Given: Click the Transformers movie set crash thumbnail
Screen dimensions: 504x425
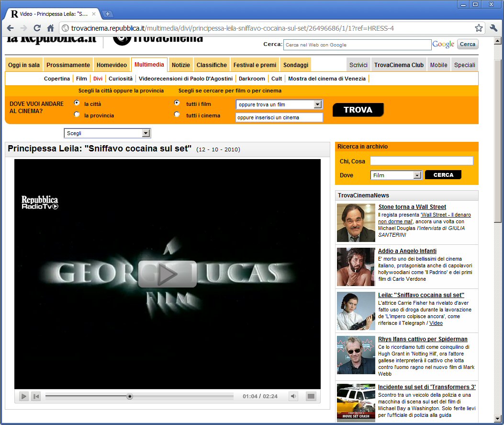Looking at the screenshot, I should click(x=356, y=403).
